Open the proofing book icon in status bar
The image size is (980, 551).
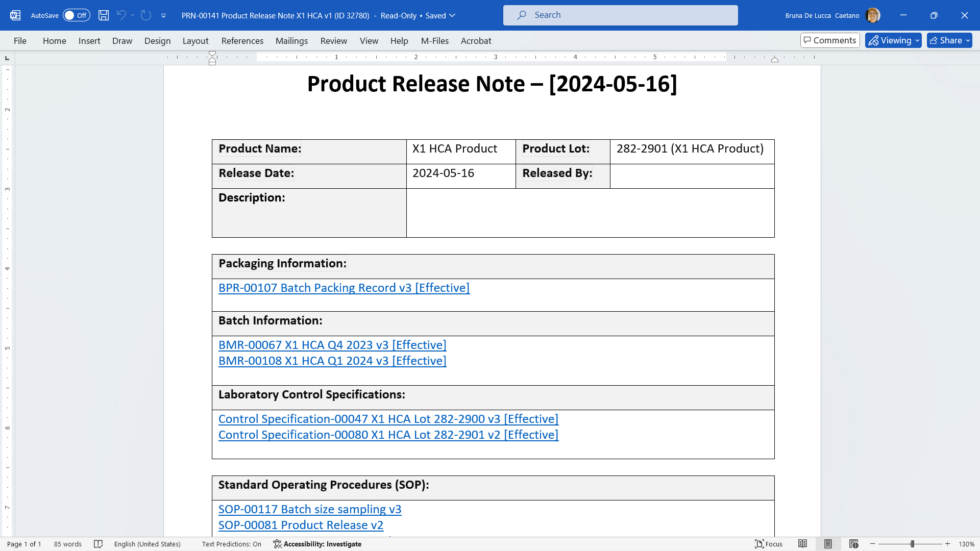coord(98,544)
